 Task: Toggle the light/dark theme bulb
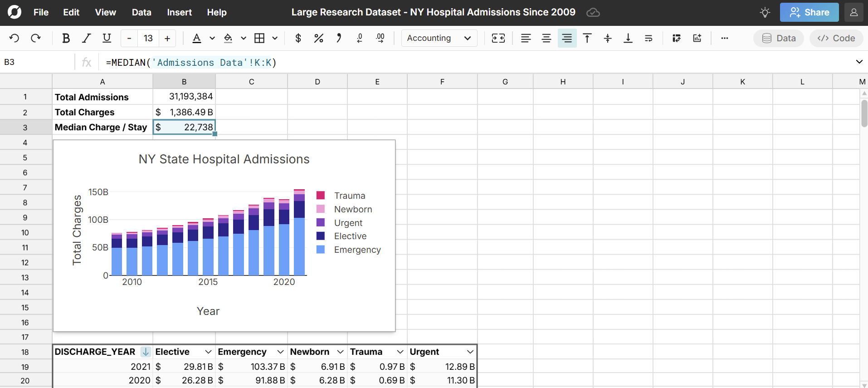[765, 12]
